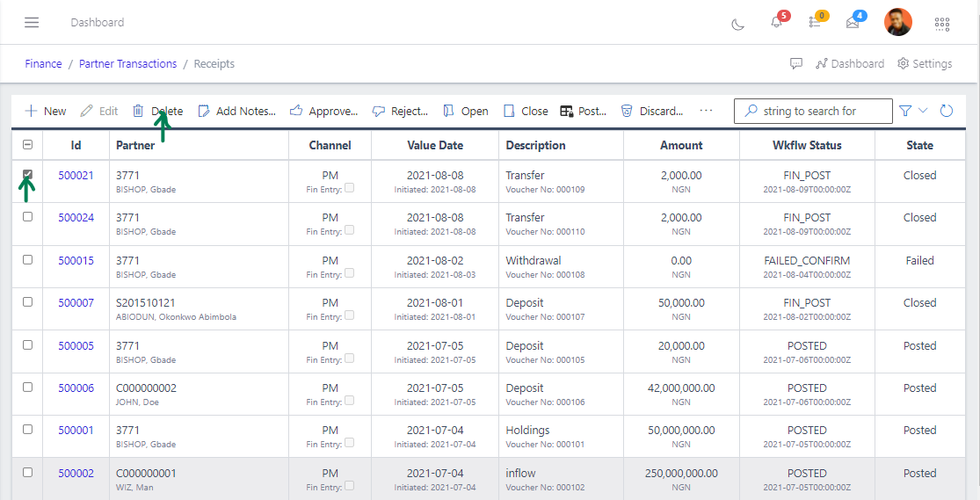980x500 pixels.
Task: Open the apps grid launcher
Action: 942,23
